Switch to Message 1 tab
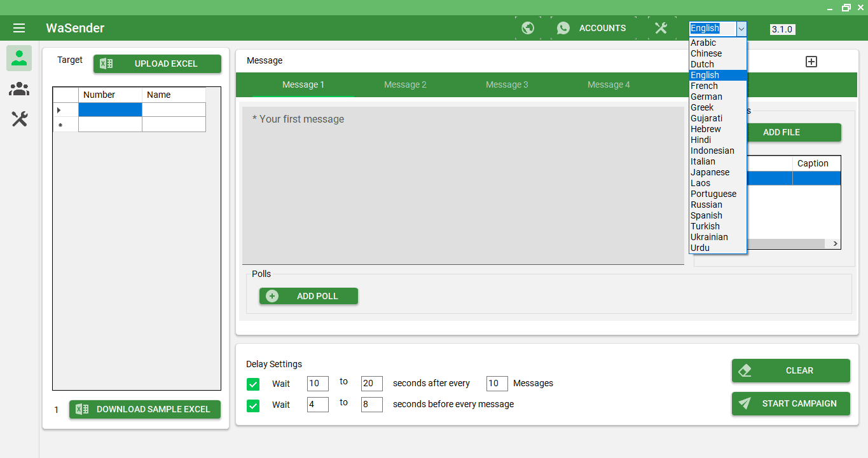 [303, 84]
